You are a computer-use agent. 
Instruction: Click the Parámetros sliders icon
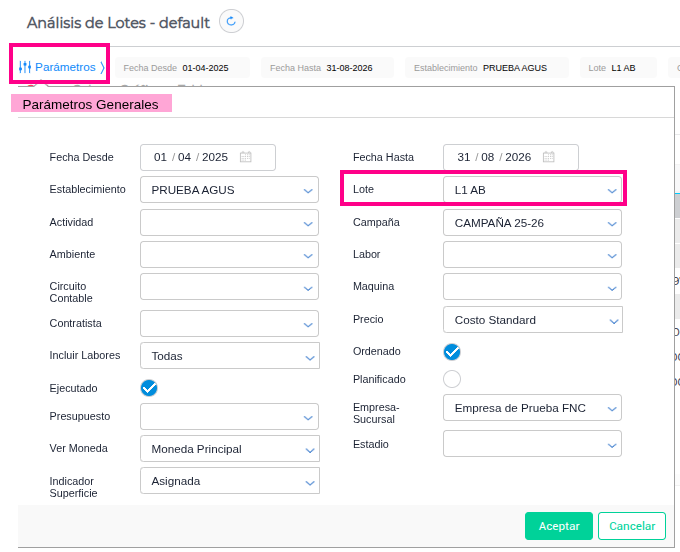(x=25, y=67)
